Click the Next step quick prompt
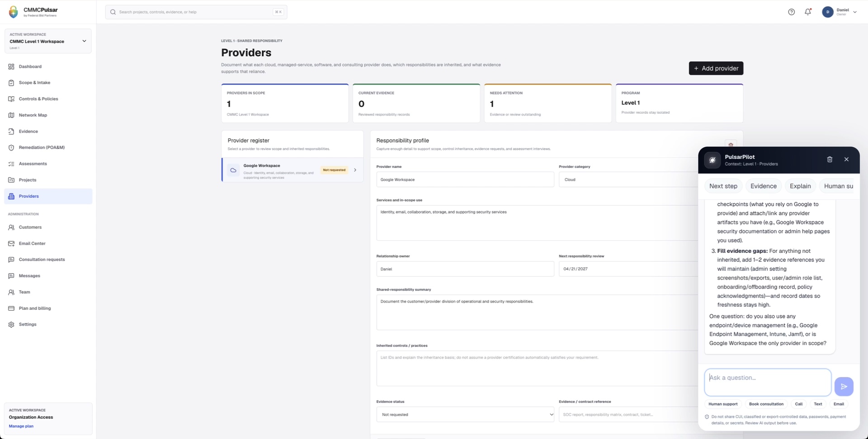 (723, 186)
